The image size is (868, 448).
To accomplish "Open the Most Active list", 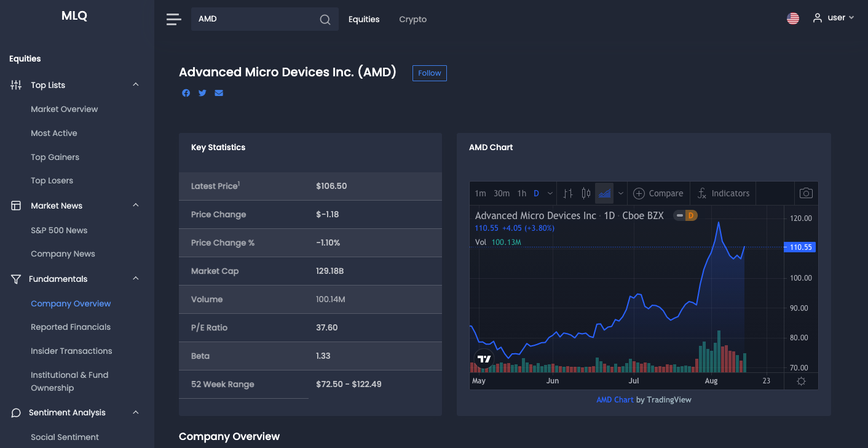I will pyautogui.click(x=54, y=133).
